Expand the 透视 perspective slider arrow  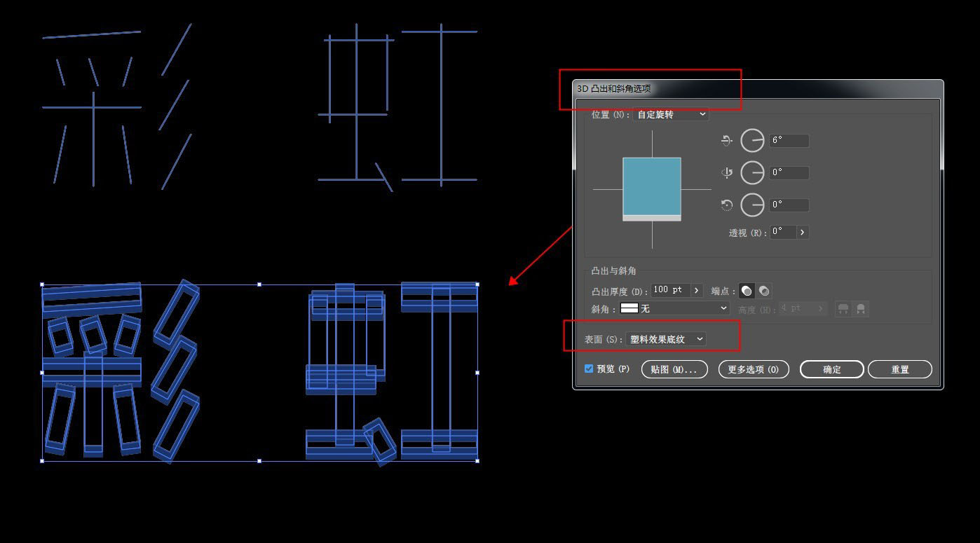point(802,232)
